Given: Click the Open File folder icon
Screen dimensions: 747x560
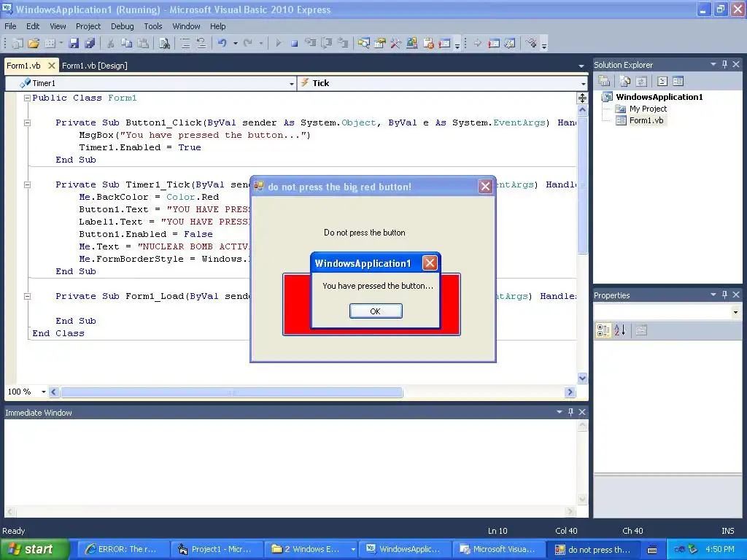Looking at the screenshot, I should tap(34, 43).
